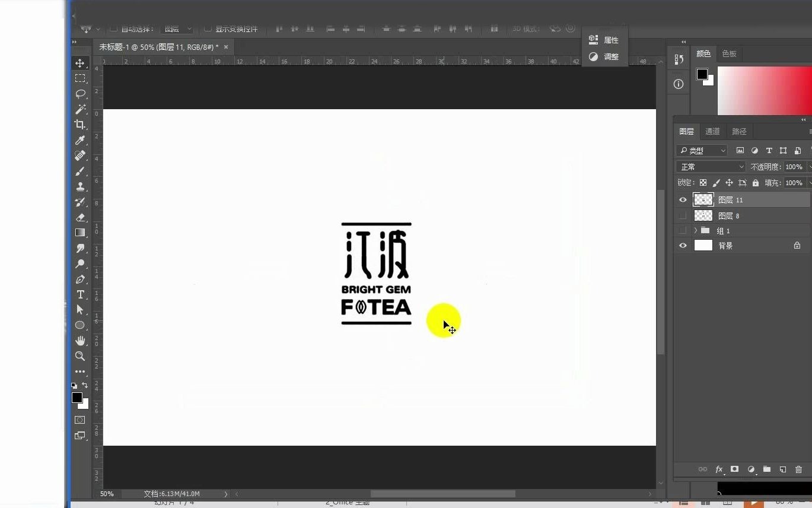Screen dimensions: 812x508
Task: Change the screen mode
Action: (79, 435)
